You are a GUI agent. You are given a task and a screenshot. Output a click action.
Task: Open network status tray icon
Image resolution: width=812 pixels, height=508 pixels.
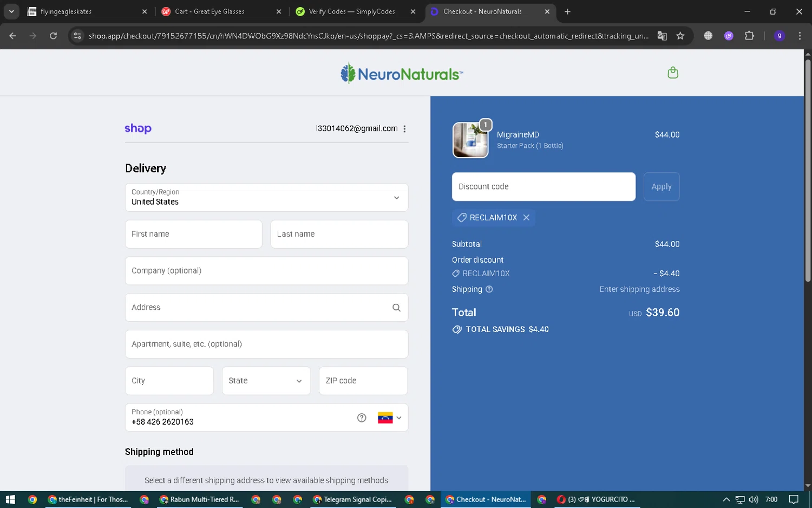[740, 499]
